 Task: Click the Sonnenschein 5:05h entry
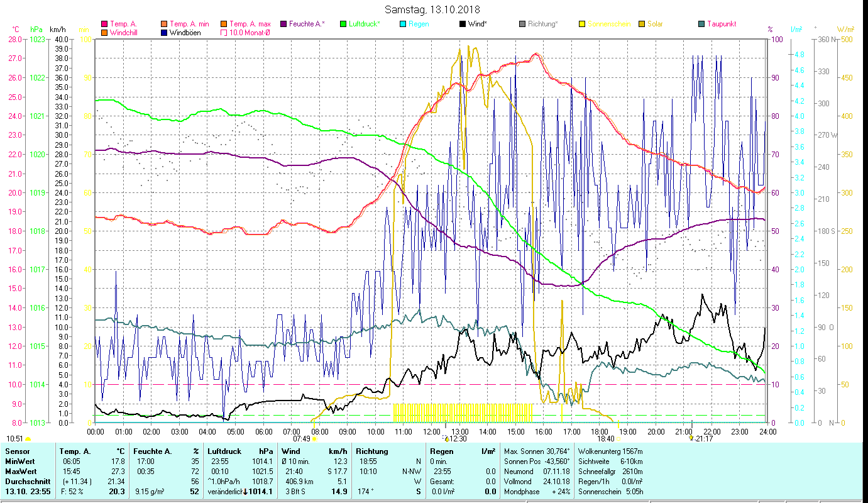[x=610, y=492]
